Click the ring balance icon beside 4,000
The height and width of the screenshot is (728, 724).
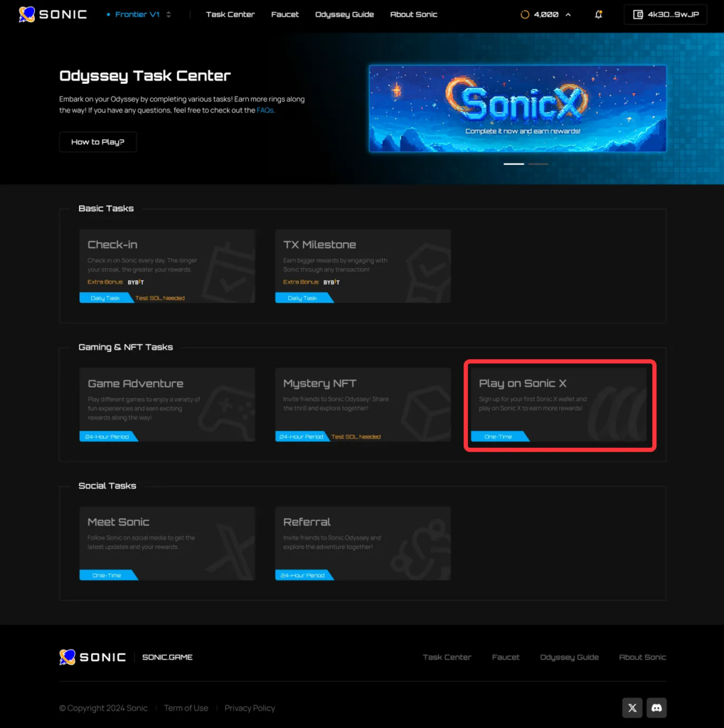coord(525,14)
